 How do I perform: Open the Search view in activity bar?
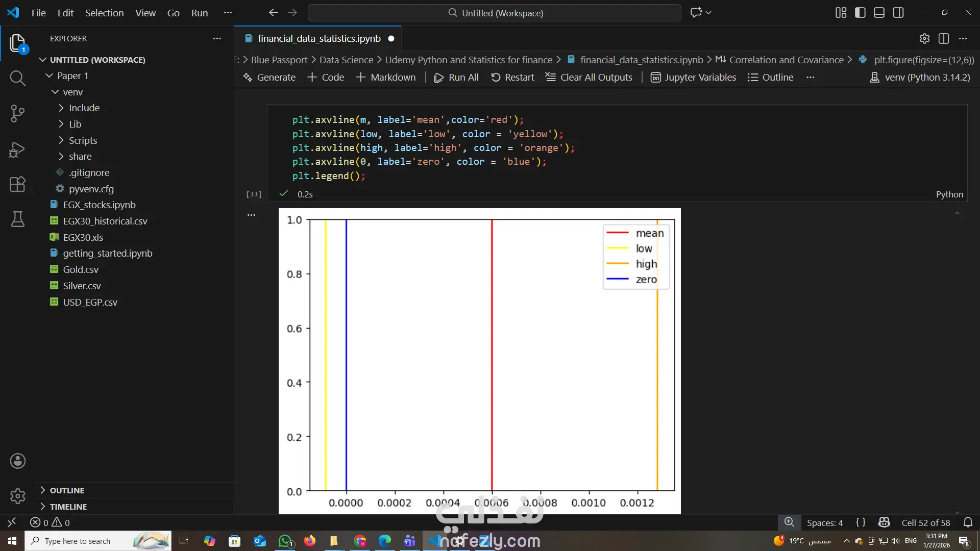17,78
